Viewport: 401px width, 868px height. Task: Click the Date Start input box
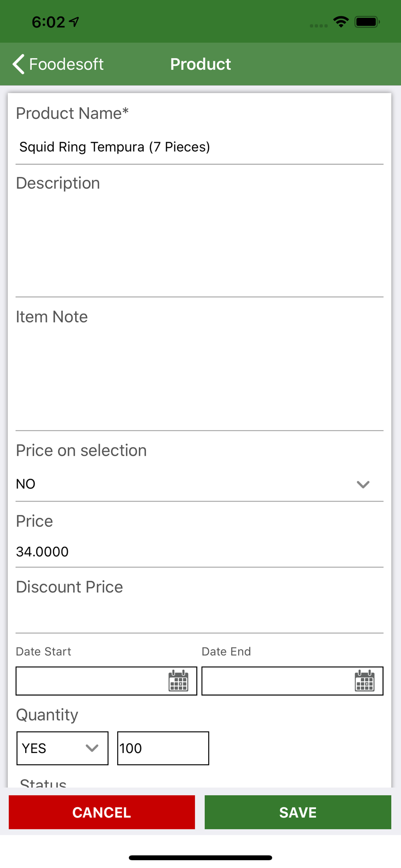(91, 681)
